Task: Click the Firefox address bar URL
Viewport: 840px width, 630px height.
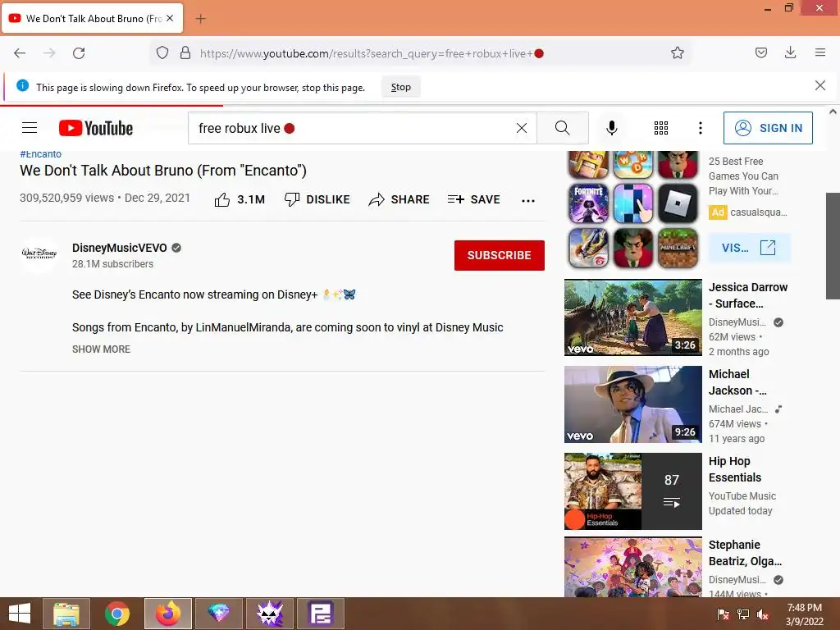Action: tap(372, 53)
